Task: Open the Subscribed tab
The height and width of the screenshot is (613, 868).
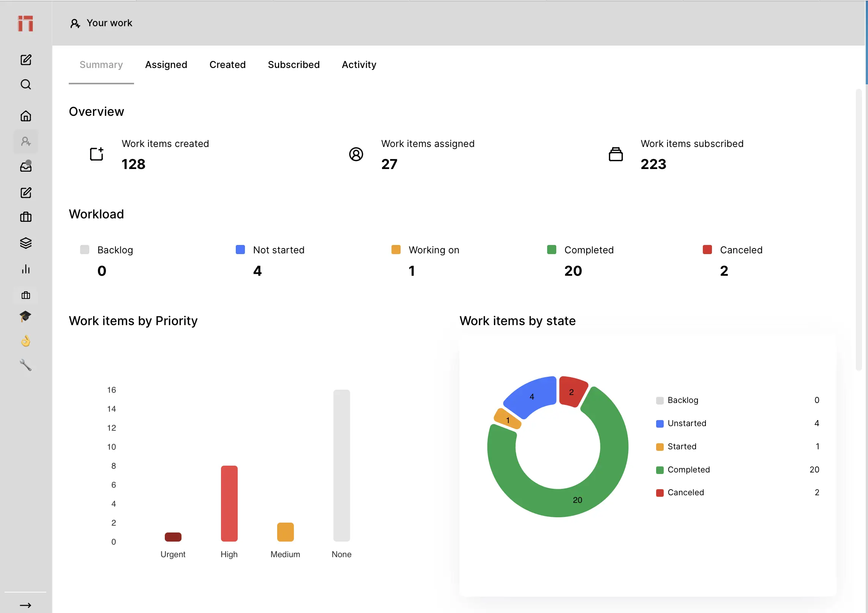Action: point(294,65)
